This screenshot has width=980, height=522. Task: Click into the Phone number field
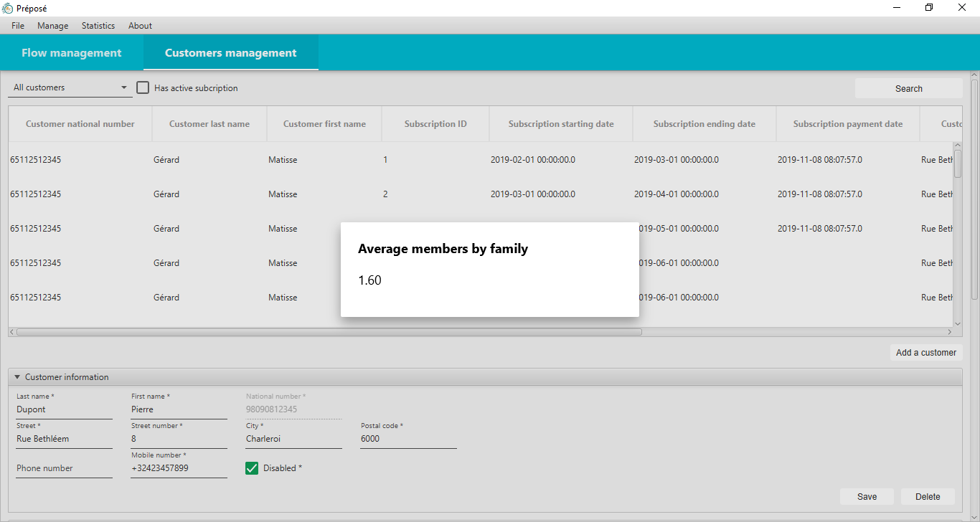[64, 468]
